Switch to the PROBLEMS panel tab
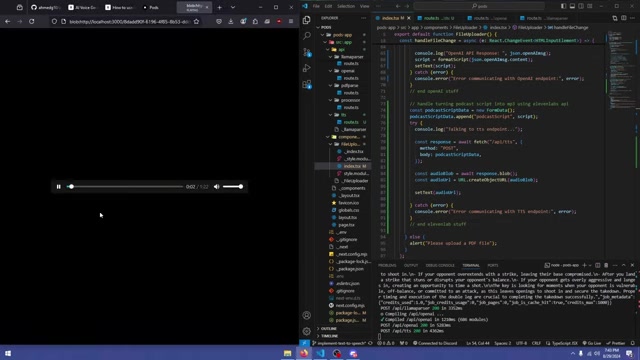 tap(387, 265)
